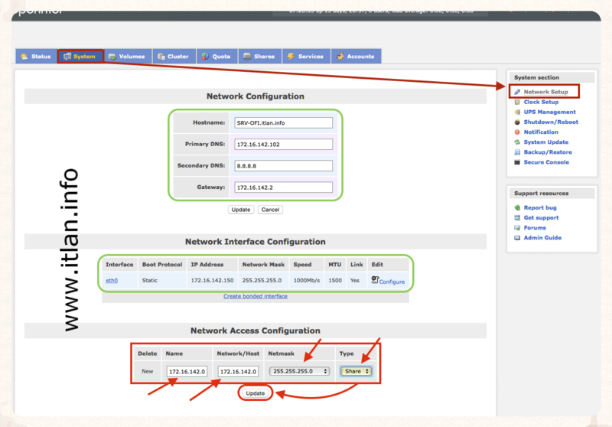612x427 pixels.
Task: Click the Backup/Restore icon
Action: point(516,152)
